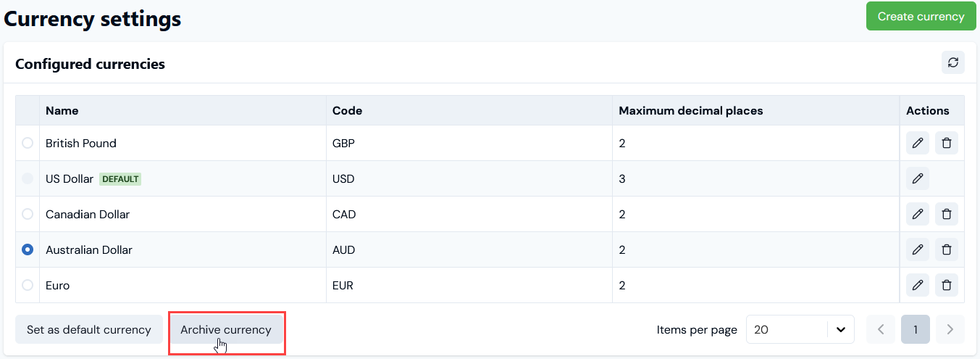Choose the Euro radio button
The image size is (980, 359).
[x=28, y=286]
